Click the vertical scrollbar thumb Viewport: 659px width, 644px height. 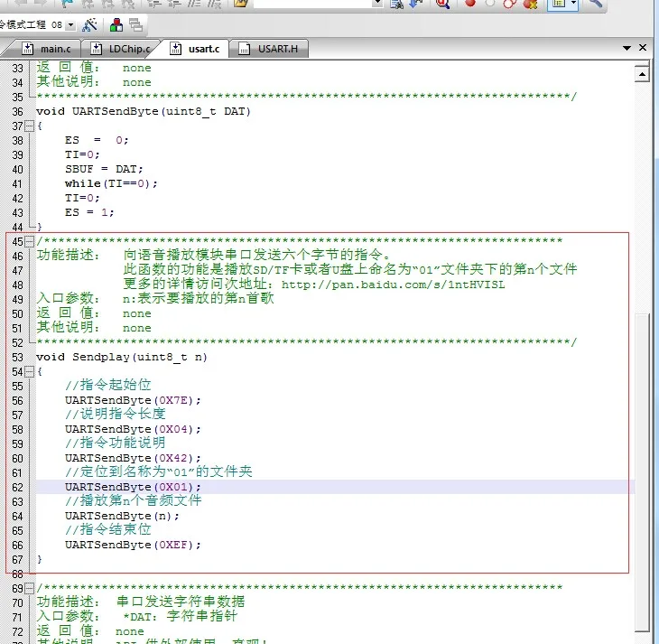(643, 471)
